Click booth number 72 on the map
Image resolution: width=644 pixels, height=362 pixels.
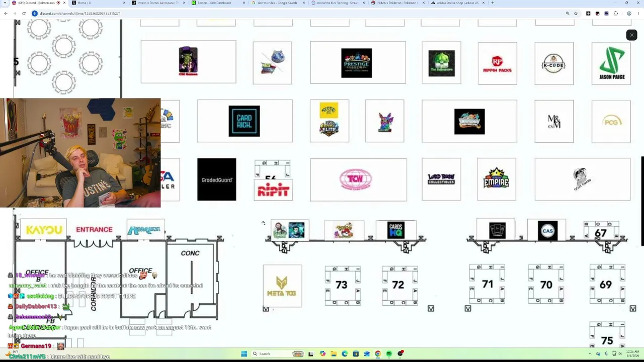click(398, 285)
